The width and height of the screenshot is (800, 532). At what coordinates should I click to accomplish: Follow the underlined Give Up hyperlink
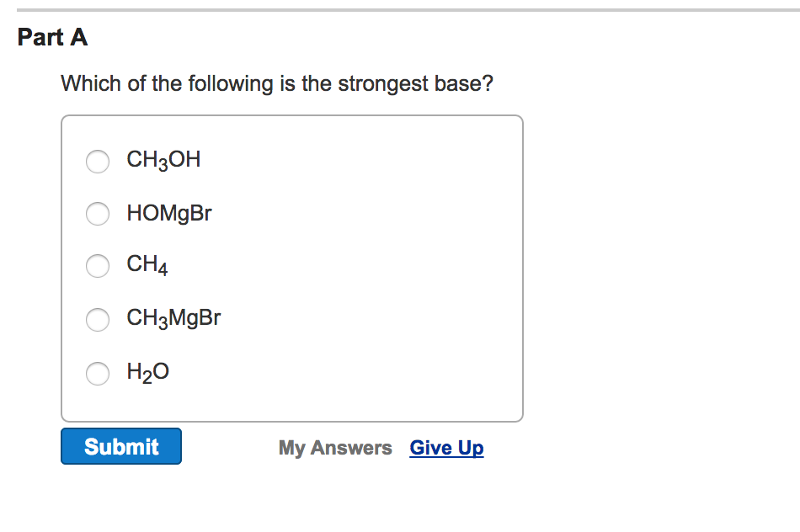point(446,447)
